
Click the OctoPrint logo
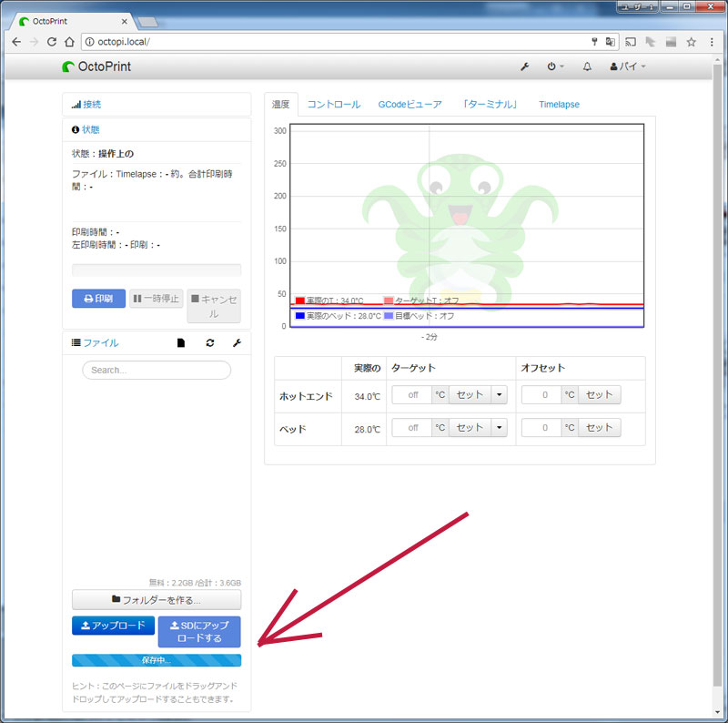(96, 66)
